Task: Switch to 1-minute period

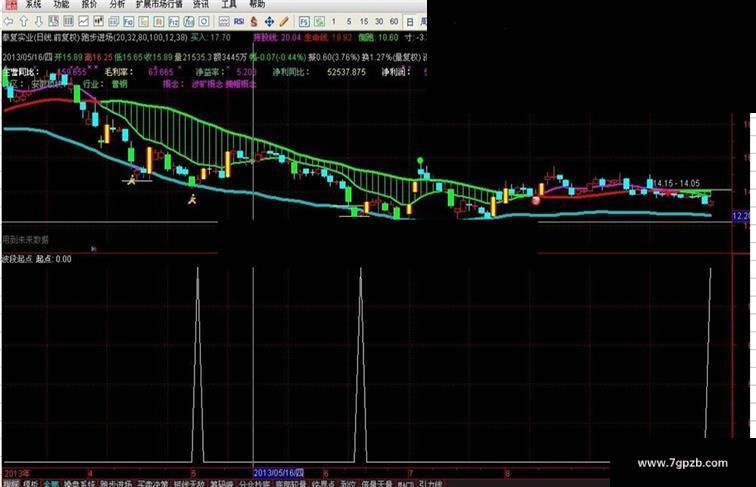Action: click(334, 21)
